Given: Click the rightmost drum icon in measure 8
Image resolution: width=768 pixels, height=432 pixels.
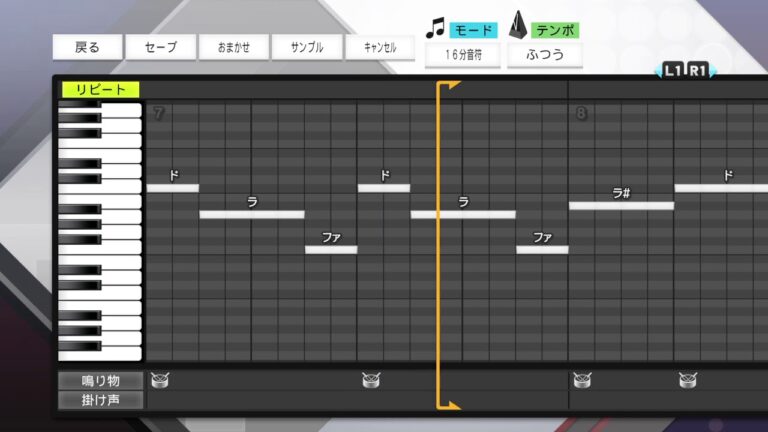Looking at the screenshot, I should tap(688, 380).
